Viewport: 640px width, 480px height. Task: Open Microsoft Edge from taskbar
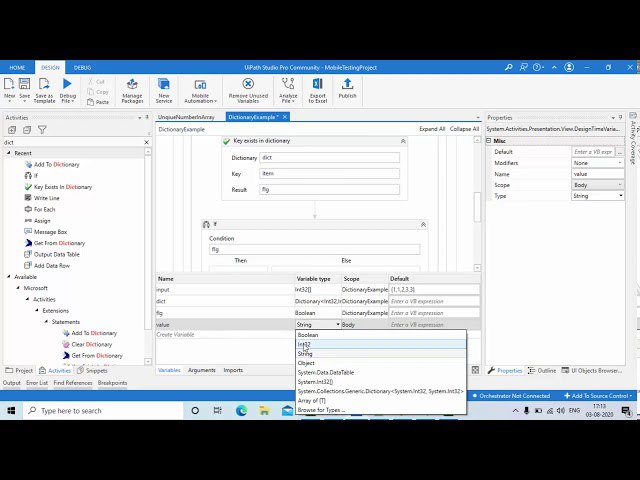point(241,411)
